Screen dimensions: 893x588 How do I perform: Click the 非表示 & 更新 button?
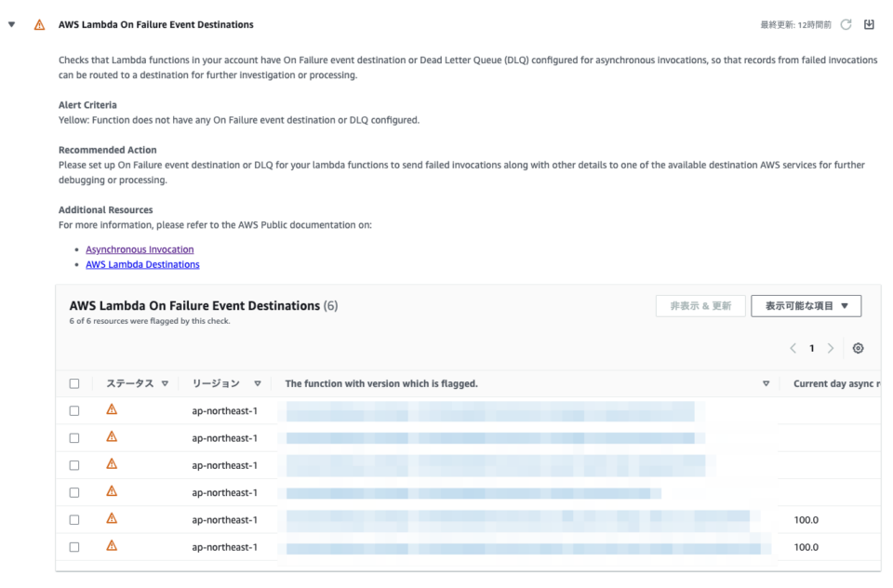tap(700, 305)
